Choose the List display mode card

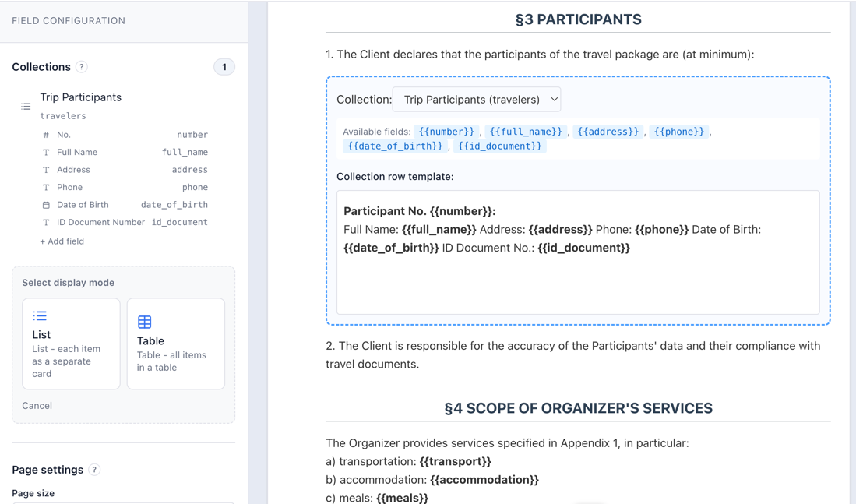71,343
